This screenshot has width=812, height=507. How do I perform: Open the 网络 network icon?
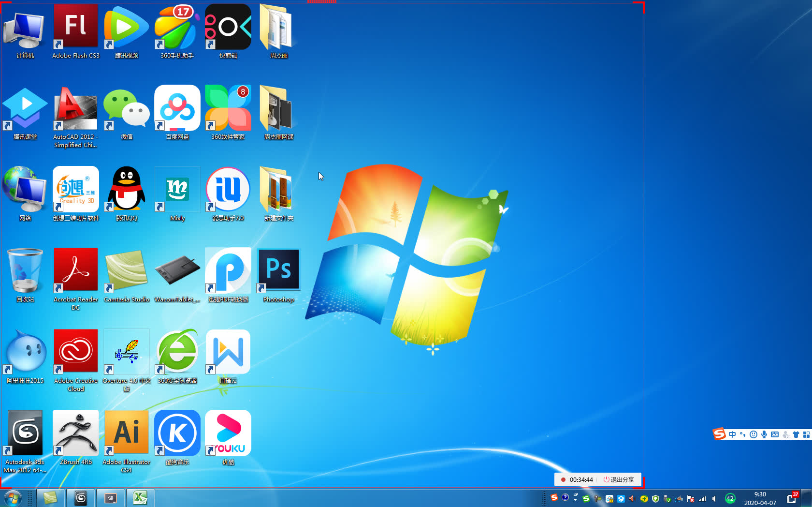(25, 194)
